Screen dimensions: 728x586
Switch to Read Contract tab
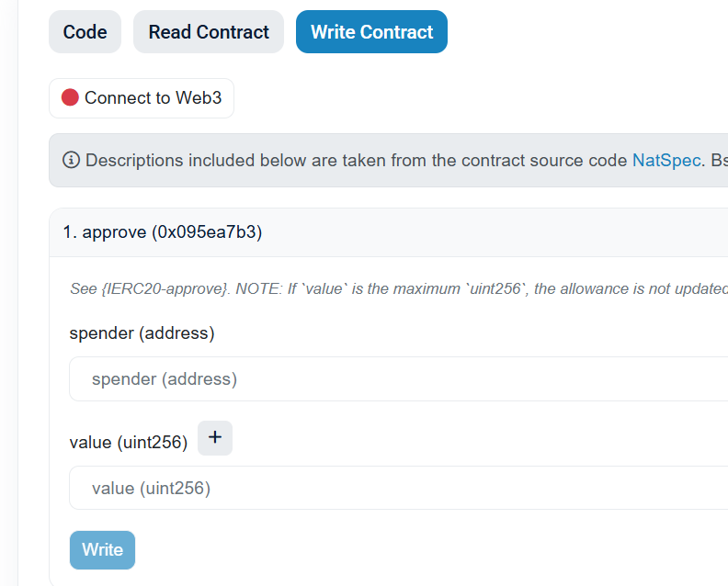(209, 32)
